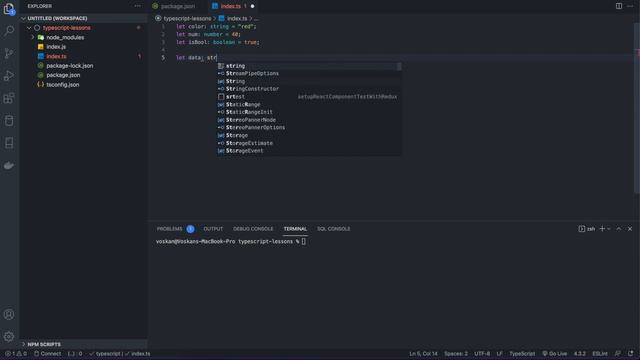Click the Spaces: 2 indentation setting
The width and height of the screenshot is (640, 360).
coord(456,353)
